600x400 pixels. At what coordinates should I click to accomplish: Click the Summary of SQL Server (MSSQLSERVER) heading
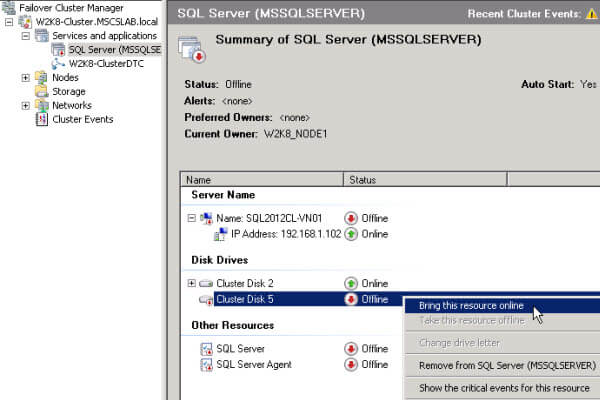[348, 40]
